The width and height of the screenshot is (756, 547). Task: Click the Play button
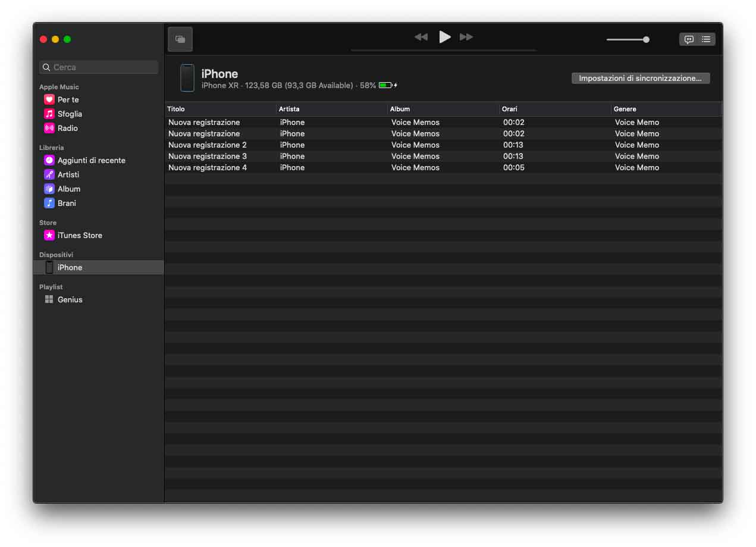[x=444, y=37]
